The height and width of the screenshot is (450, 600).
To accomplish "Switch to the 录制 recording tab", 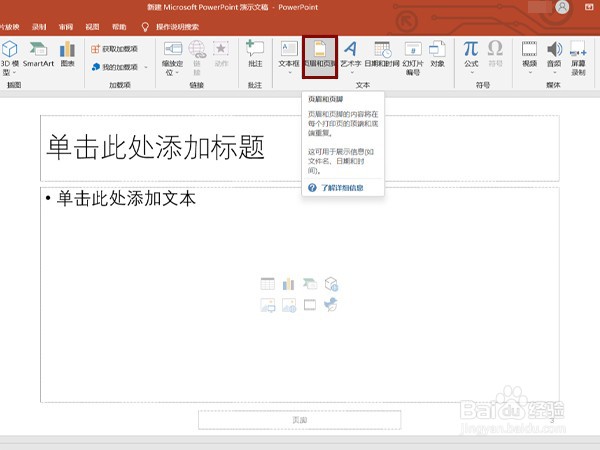I will click(x=39, y=27).
